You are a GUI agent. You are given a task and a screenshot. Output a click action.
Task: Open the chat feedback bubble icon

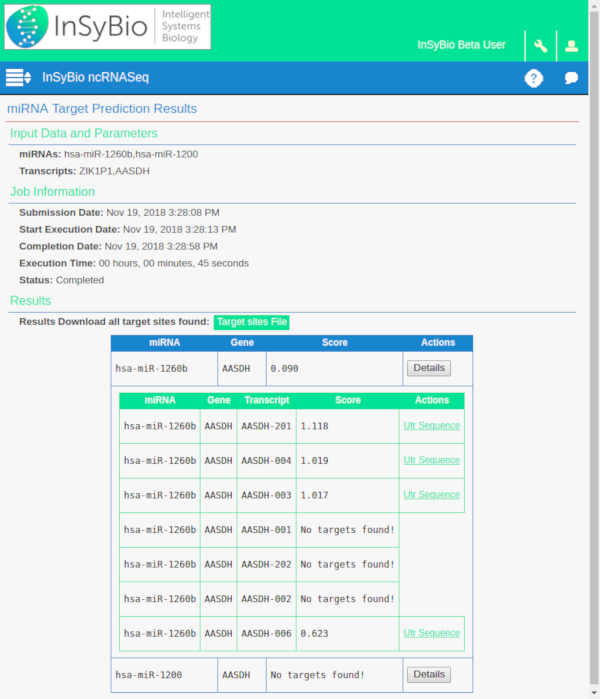(x=571, y=78)
